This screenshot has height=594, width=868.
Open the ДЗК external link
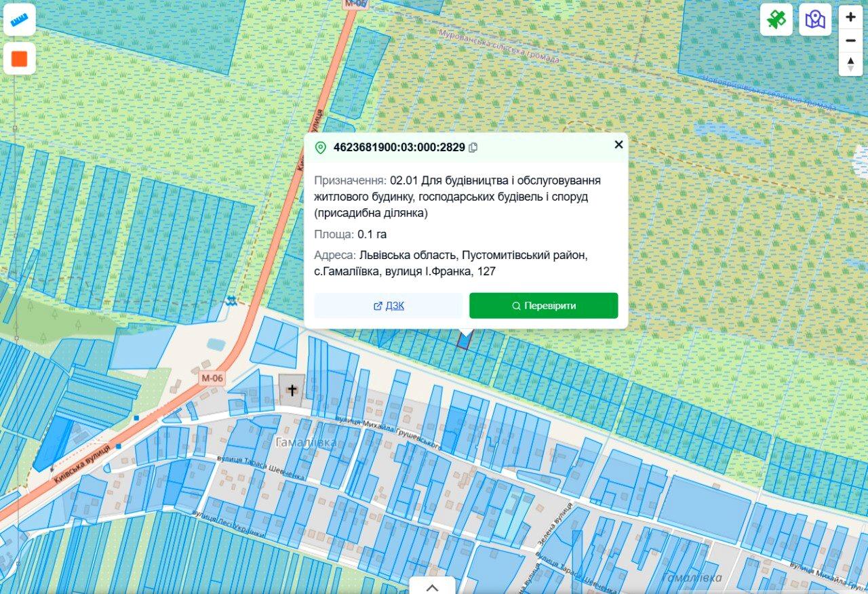coord(389,306)
